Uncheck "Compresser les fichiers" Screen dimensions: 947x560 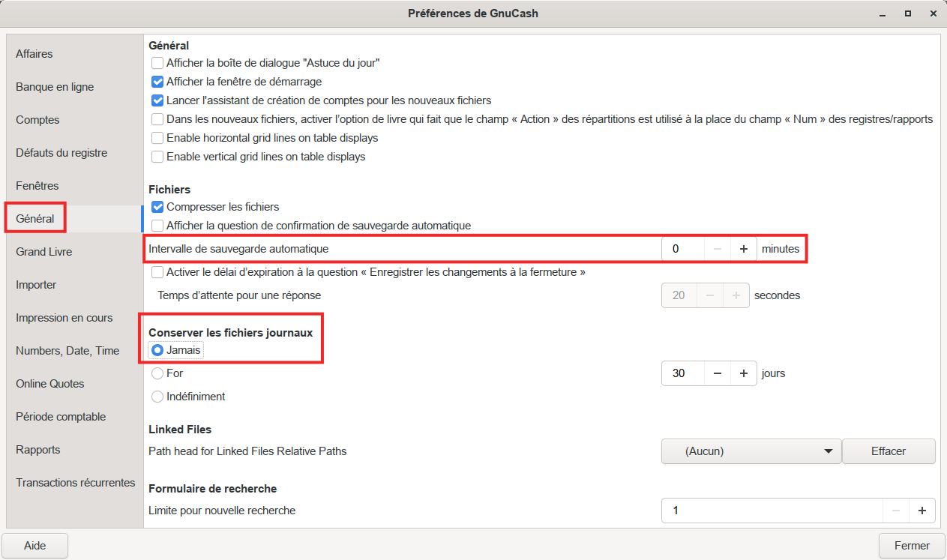157,207
